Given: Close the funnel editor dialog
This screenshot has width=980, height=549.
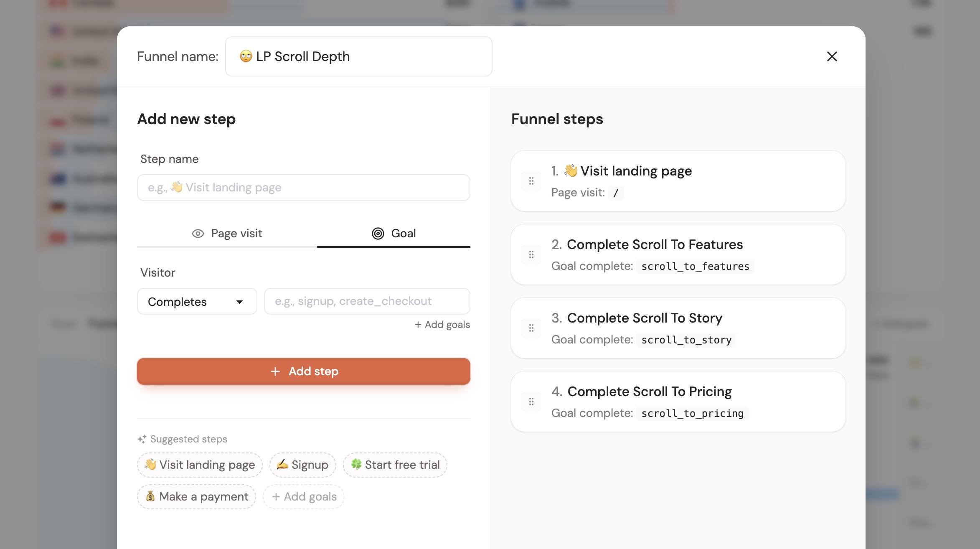Looking at the screenshot, I should click(x=832, y=56).
